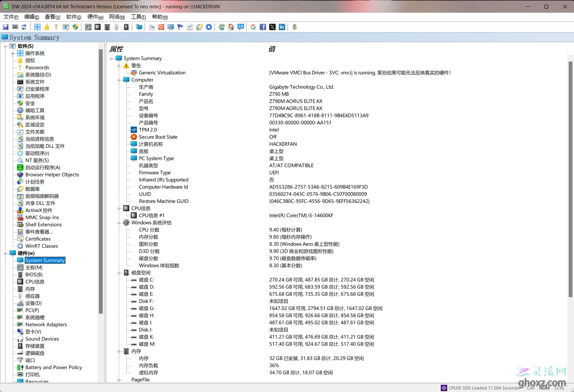Select Browser Helper Objects tree item

pos(52,175)
